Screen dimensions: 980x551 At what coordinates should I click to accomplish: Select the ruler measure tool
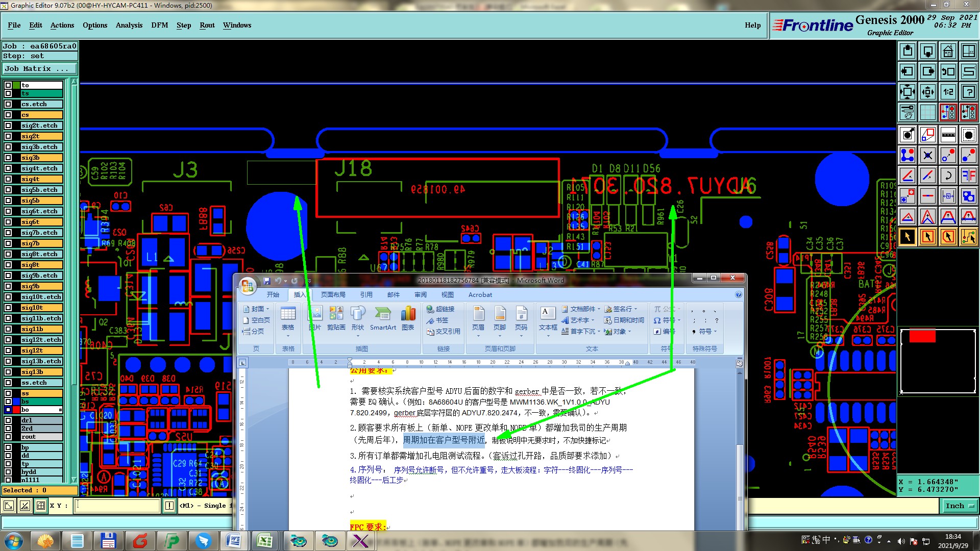pyautogui.click(x=948, y=135)
